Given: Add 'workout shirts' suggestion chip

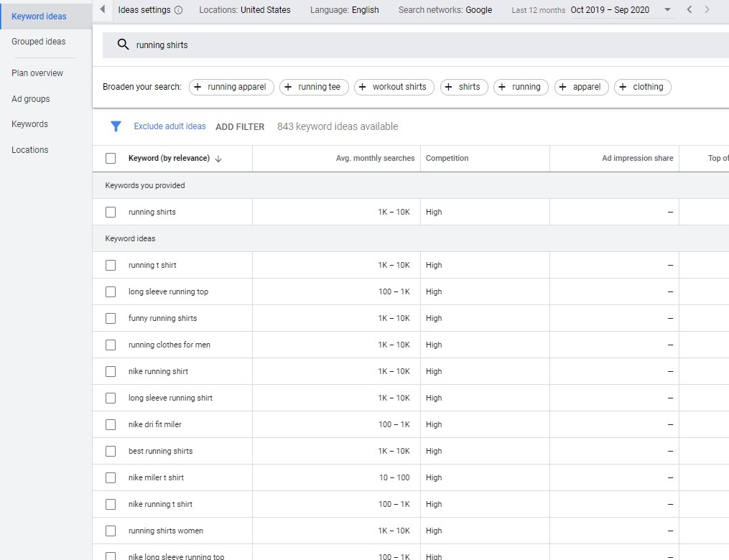Looking at the screenshot, I should [394, 87].
